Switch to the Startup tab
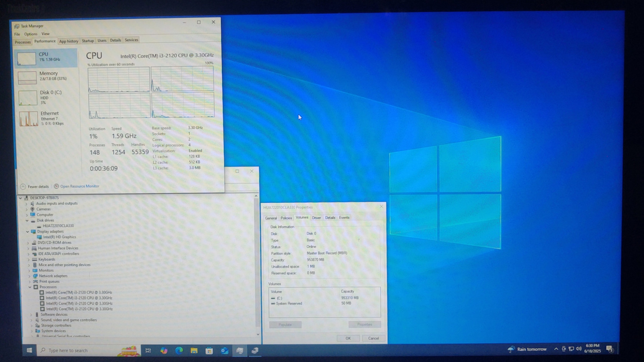Screen dimensions: 644x362 pos(88,41)
